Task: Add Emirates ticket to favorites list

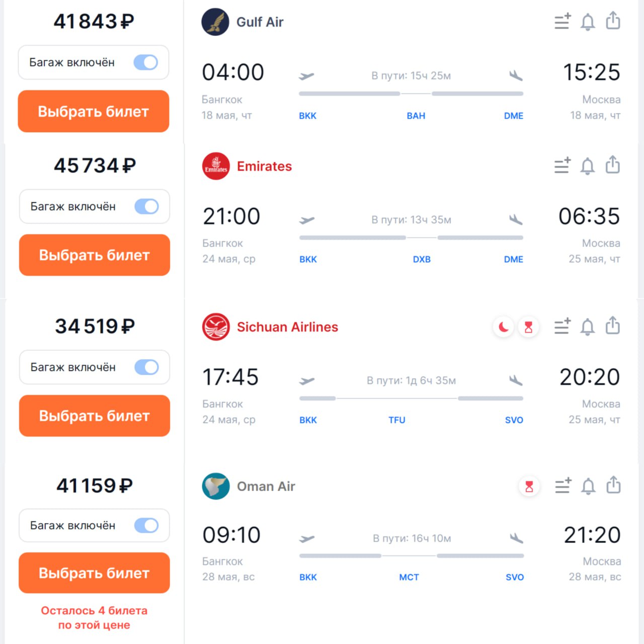Action: (x=562, y=166)
